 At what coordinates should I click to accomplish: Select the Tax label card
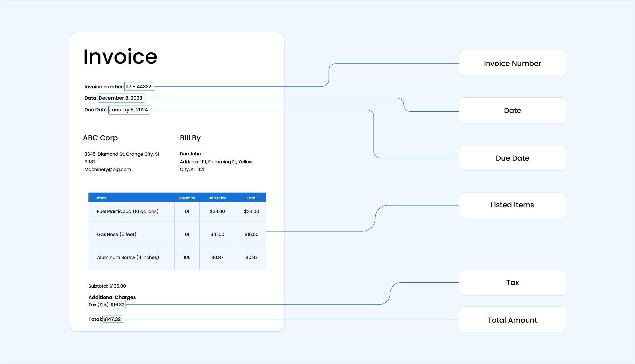[512, 282]
